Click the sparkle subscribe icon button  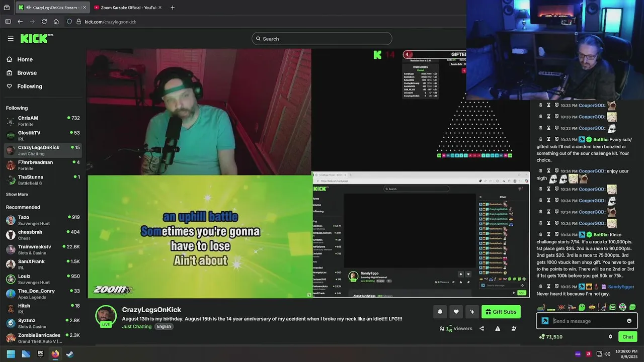point(472,312)
